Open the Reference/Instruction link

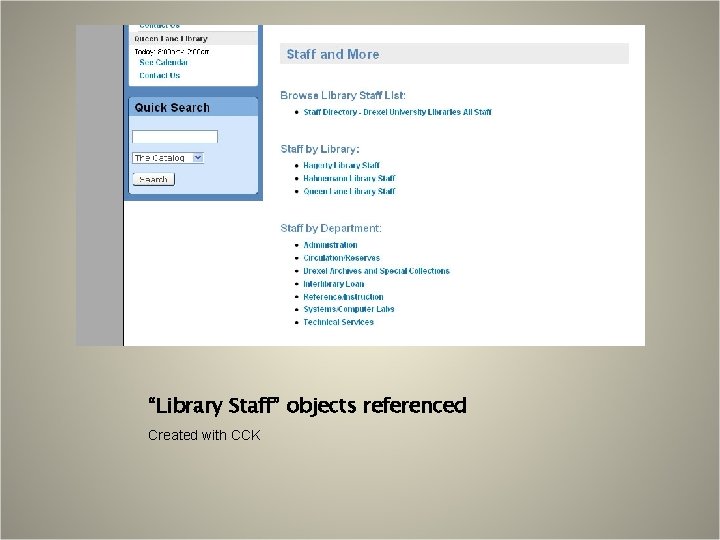343,297
